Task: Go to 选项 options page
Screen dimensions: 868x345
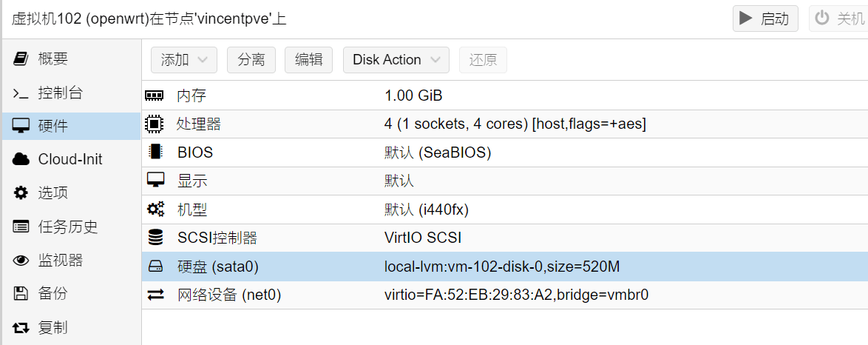Action: point(52,192)
